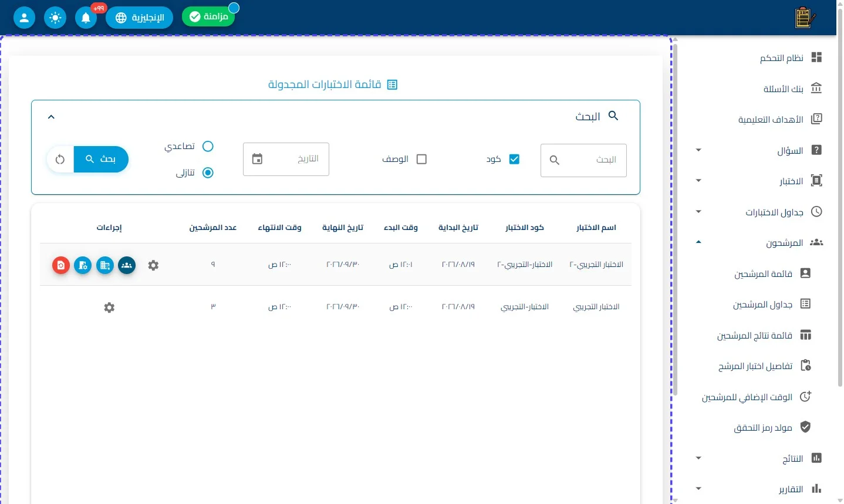Expand the الاختبار sidebar menu
The image size is (844, 504).
coord(698,181)
